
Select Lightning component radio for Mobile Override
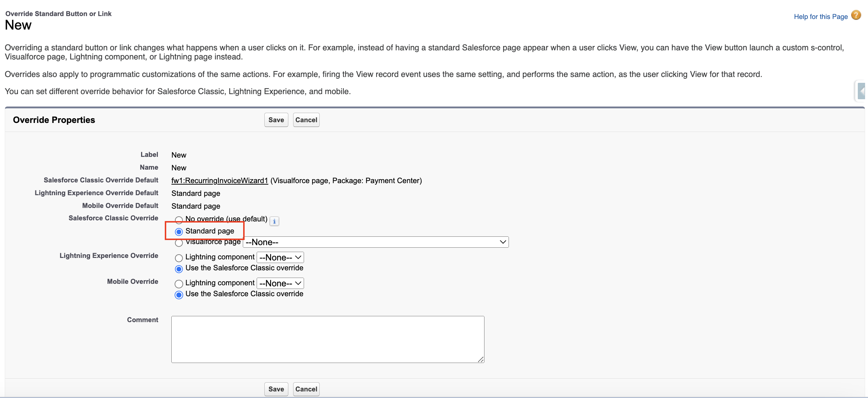point(179,284)
